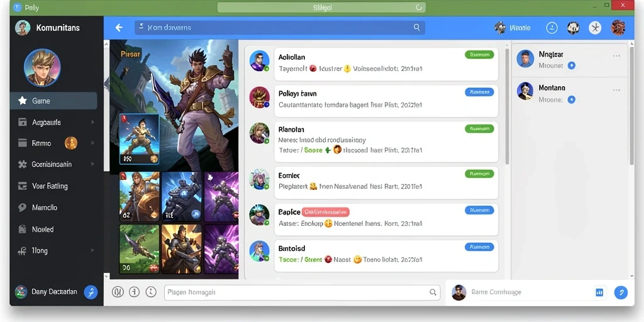Click the Kom davarns search field
Image resolution: width=644 pixels, height=322 pixels.
pyautogui.click(x=280, y=28)
